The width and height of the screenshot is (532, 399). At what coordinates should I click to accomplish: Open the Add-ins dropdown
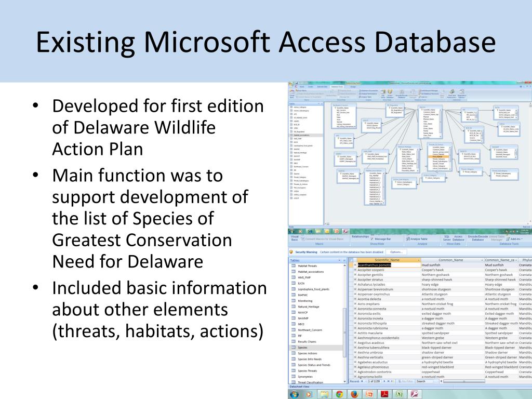point(515,239)
